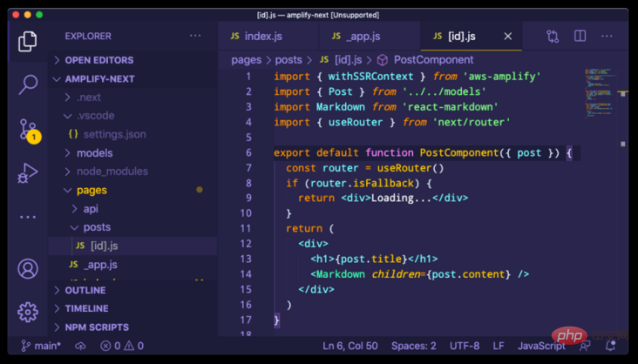This screenshot has width=638, height=364.
Task: Click the Open Changes compare icon
Action: [552, 37]
